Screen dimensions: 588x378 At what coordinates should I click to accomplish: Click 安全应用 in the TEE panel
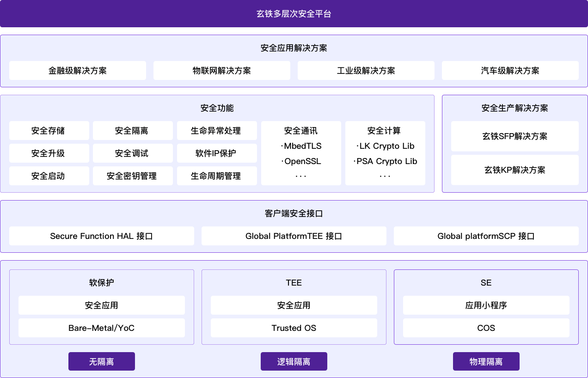click(x=294, y=305)
